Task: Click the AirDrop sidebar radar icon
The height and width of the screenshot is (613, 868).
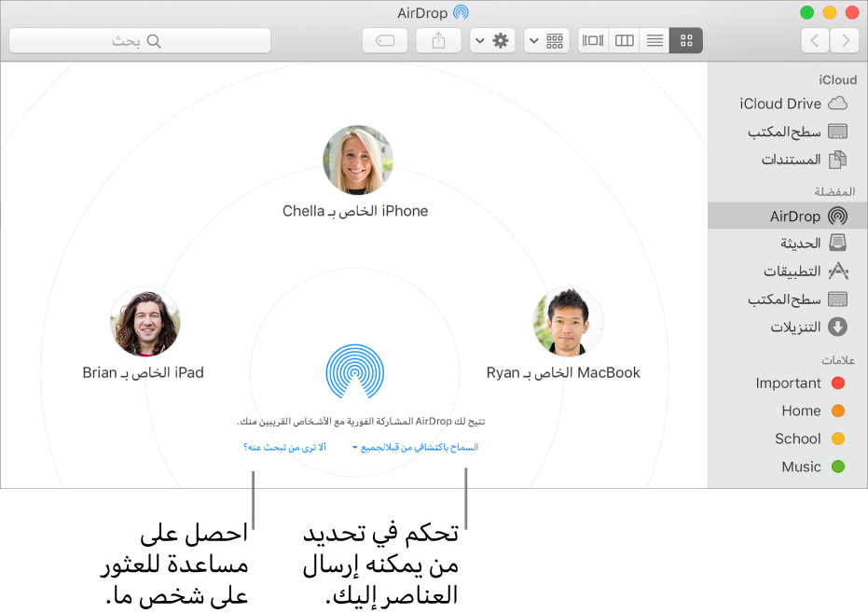Action: pos(837,216)
